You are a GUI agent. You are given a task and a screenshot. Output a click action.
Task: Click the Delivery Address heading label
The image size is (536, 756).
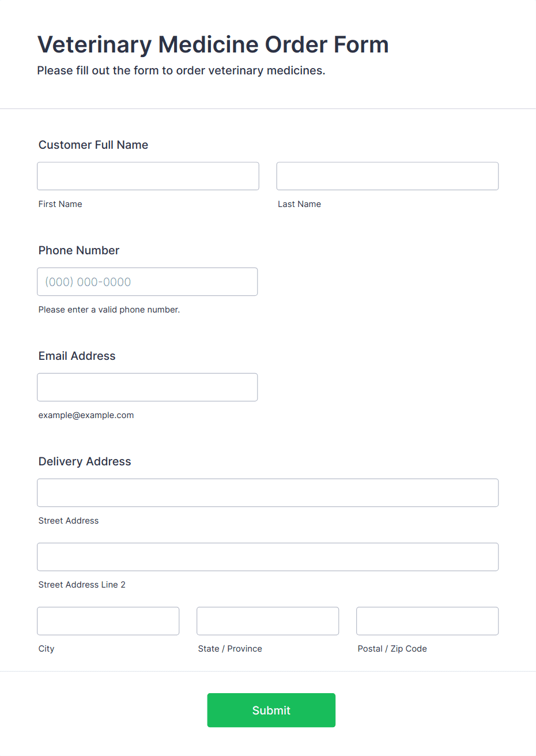coord(85,461)
